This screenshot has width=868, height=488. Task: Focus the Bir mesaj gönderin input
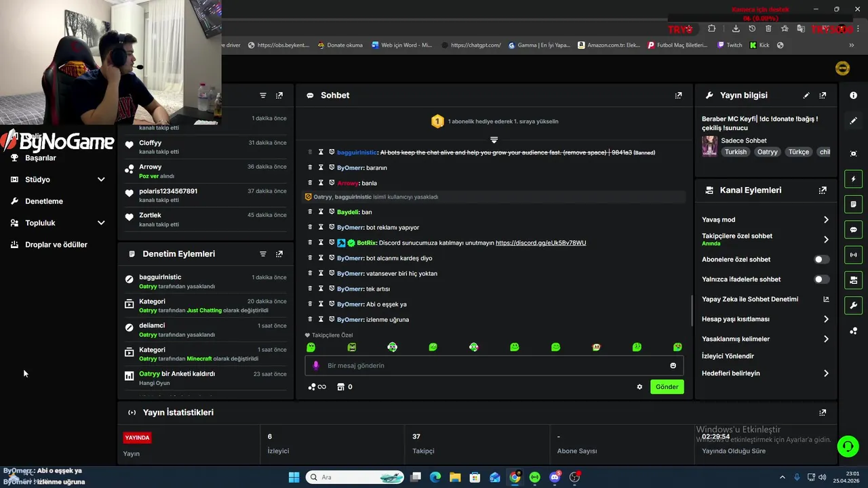(x=494, y=365)
